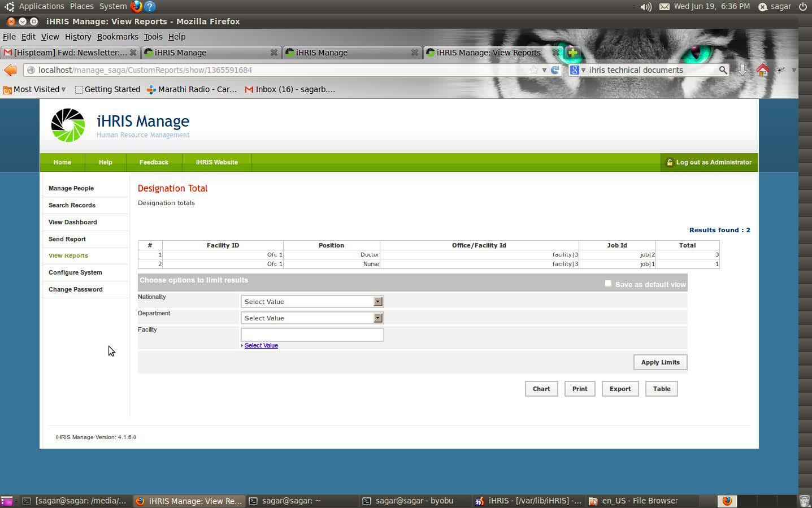
Task: Switch to the second iHRIS Manage tab
Action: pyautogui.click(x=352, y=53)
